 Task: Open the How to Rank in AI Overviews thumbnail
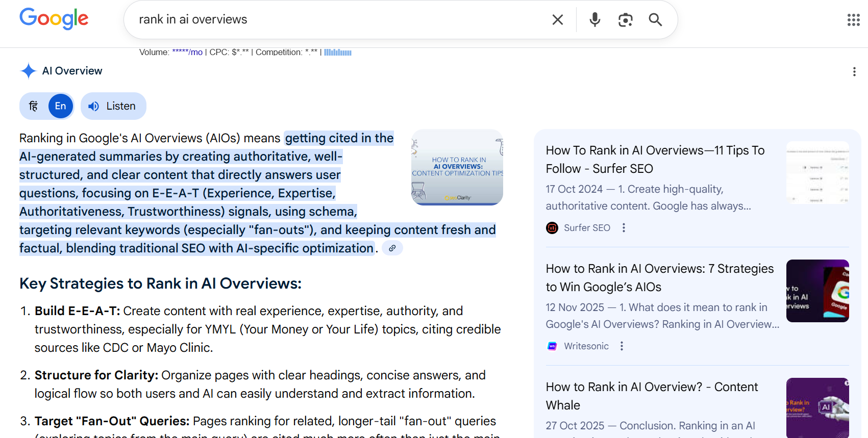457,167
